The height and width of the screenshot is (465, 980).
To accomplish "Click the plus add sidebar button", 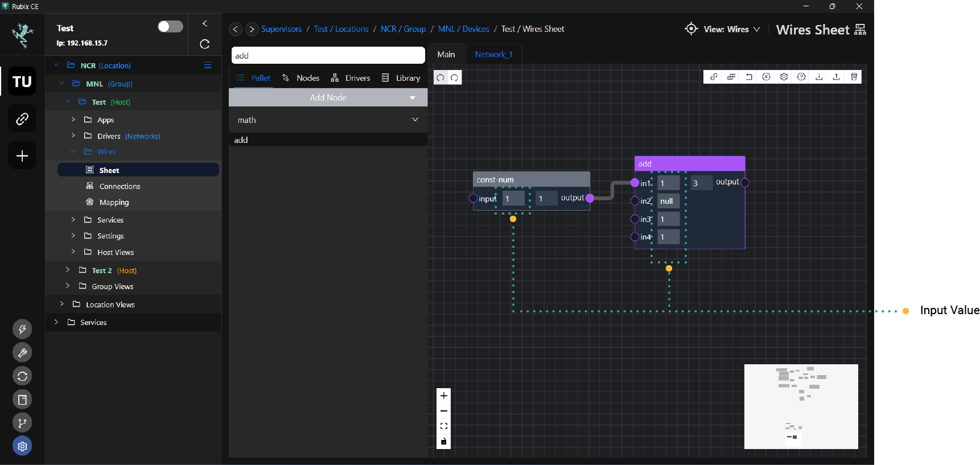I will pyautogui.click(x=22, y=155).
